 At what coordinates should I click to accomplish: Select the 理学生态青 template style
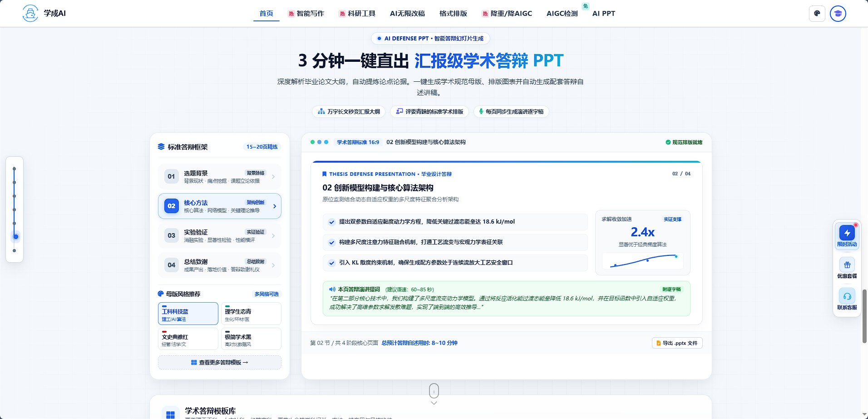(251, 314)
